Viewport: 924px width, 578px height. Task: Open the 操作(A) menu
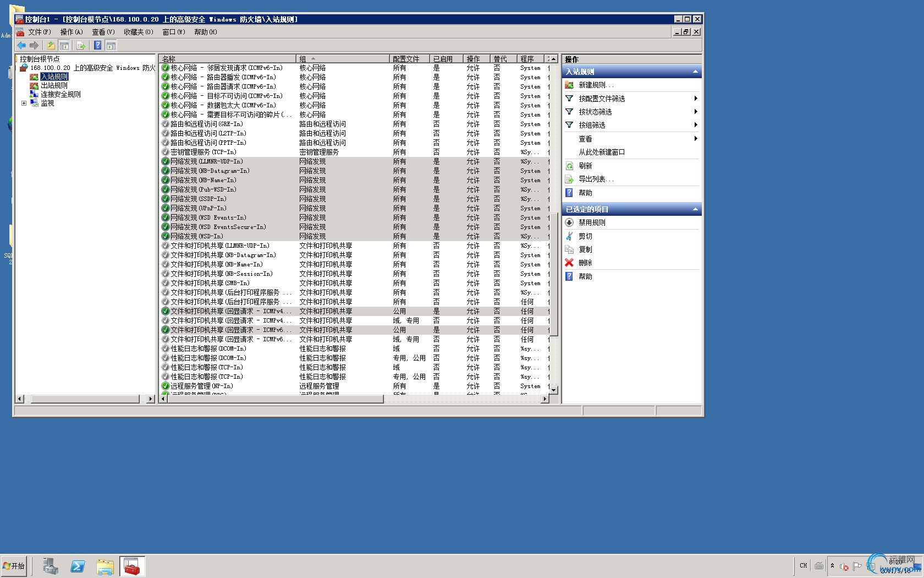pyautogui.click(x=71, y=32)
